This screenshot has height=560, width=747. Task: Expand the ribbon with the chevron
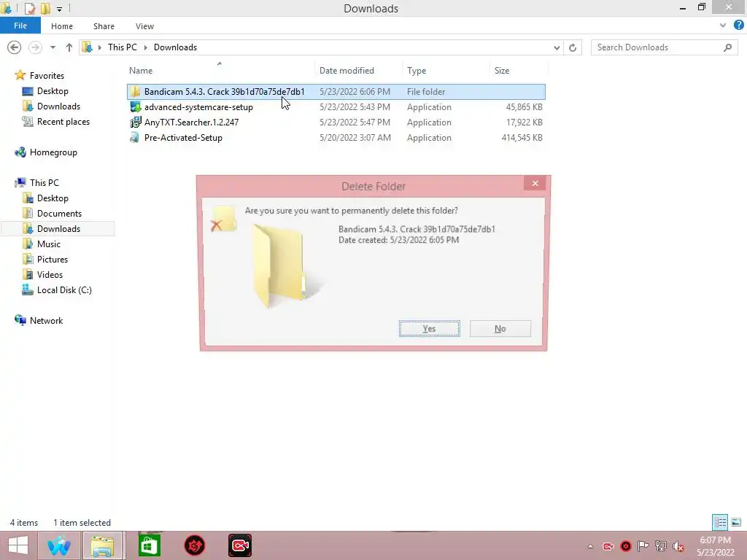pyautogui.click(x=723, y=26)
